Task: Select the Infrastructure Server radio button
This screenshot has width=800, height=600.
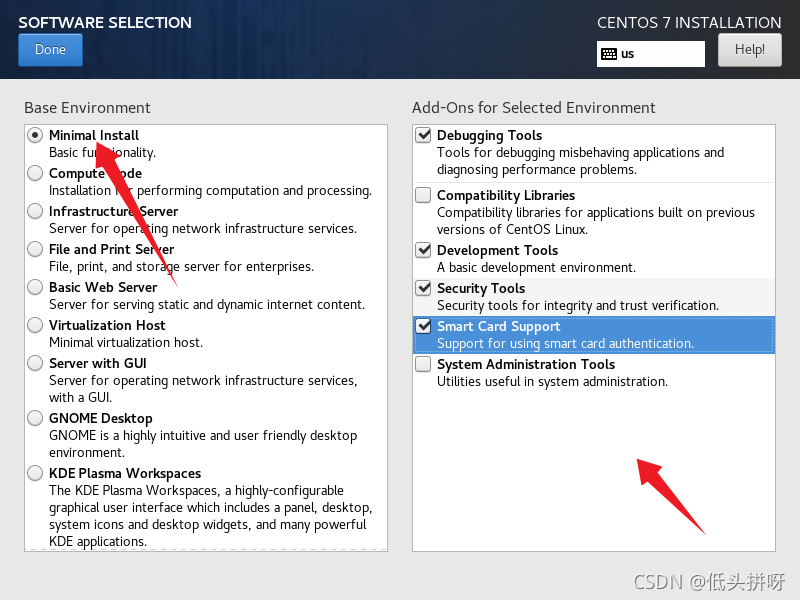Action: coord(35,211)
